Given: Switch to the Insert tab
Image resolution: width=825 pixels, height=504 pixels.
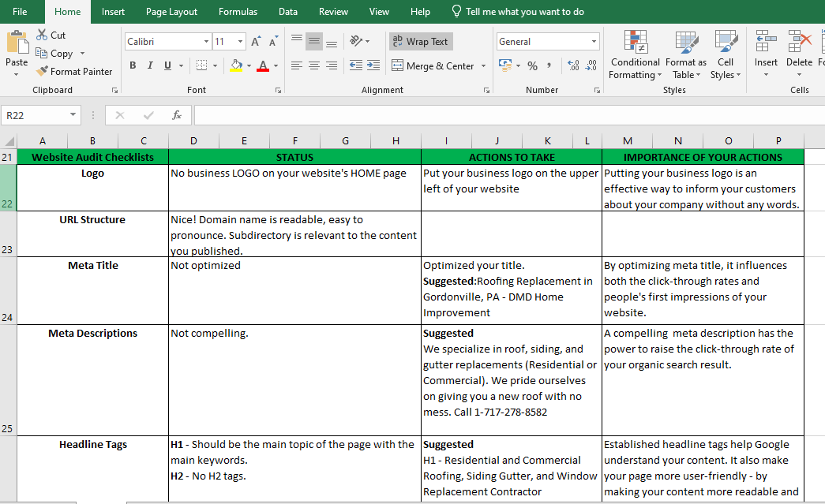Looking at the screenshot, I should pos(113,12).
